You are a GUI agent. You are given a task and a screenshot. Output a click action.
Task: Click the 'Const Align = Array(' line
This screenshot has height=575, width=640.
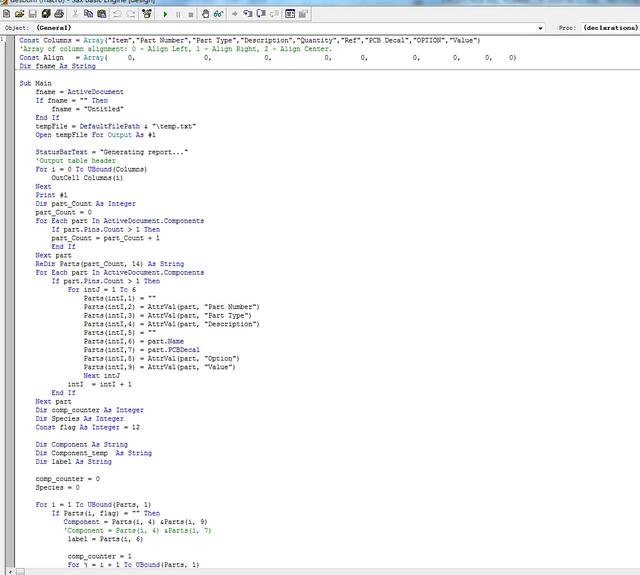pos(268,58)
